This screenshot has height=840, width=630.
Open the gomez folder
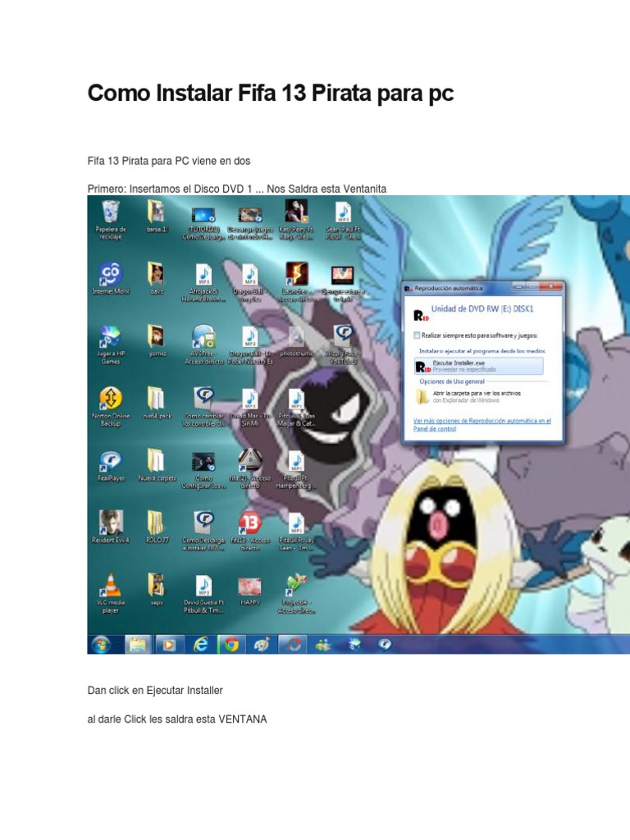tap(157, 340)
